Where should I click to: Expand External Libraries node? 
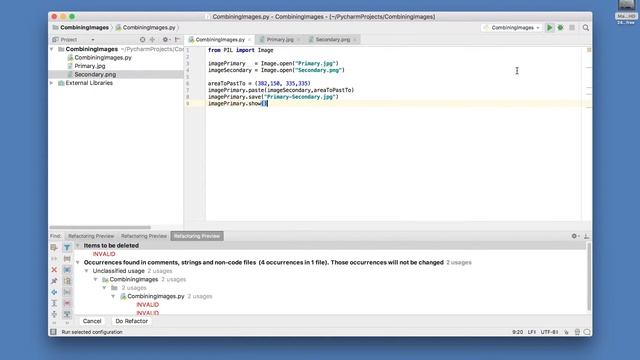coord(52,83)
